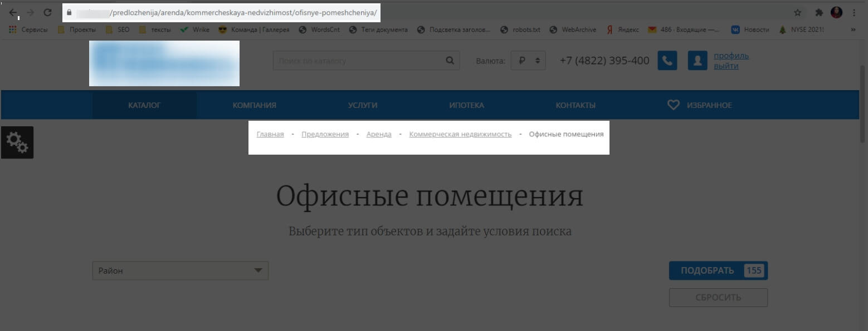Open the gears settings panel button
Viewport: 868px width, 331px height.
point(17,142)
